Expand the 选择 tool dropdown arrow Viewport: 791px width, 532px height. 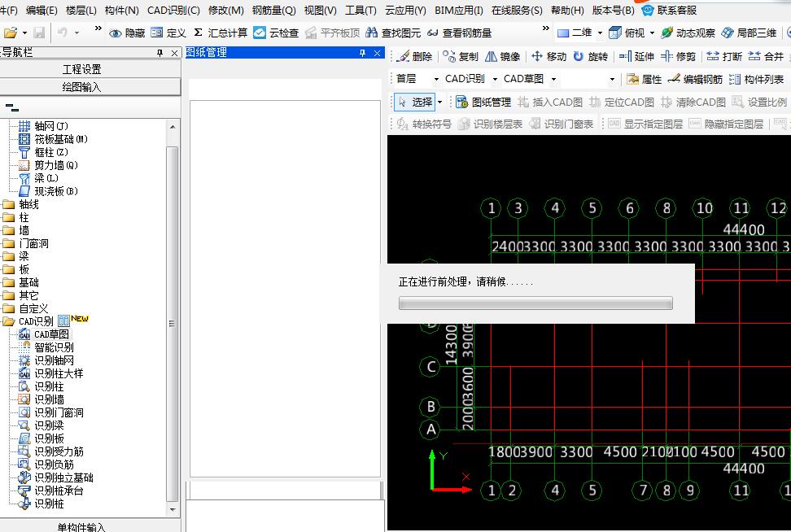440,102
